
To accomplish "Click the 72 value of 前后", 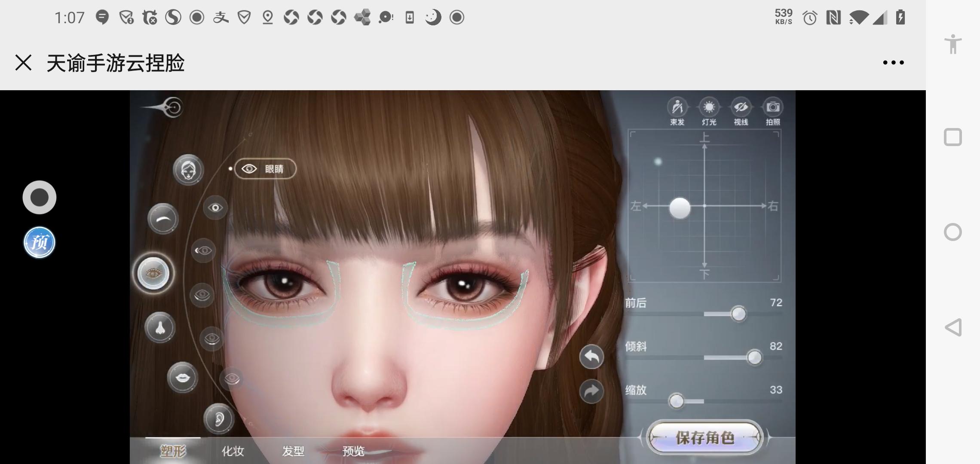I will pyautogui.click(x=776, y=302).
